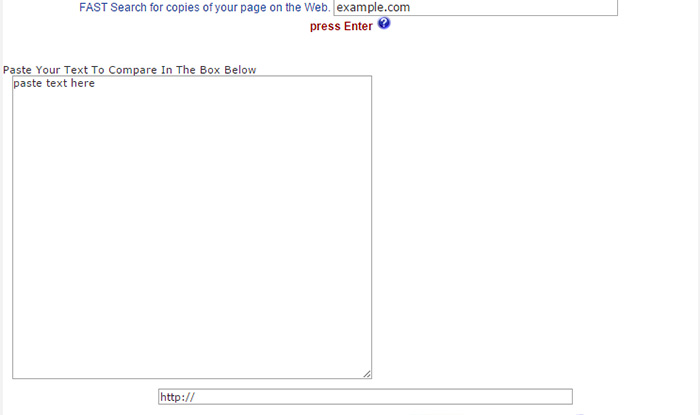Click the '.com' part of example.com
Viewport: 700px width, 415px height.
397,8
